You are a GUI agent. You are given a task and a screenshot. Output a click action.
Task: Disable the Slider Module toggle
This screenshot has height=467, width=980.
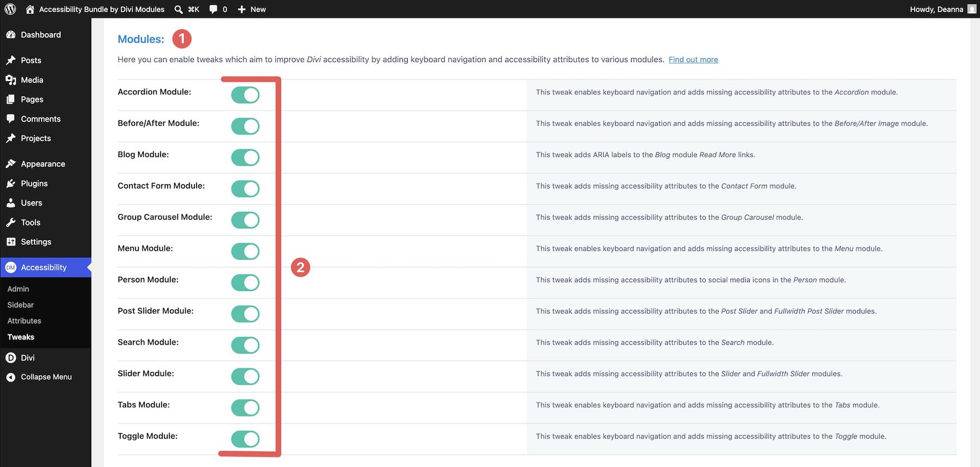246,376
